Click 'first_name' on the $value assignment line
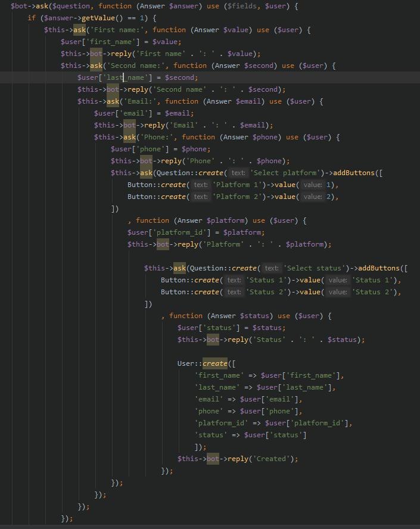This screenshot has width=420, height=529. click(111, 42)
